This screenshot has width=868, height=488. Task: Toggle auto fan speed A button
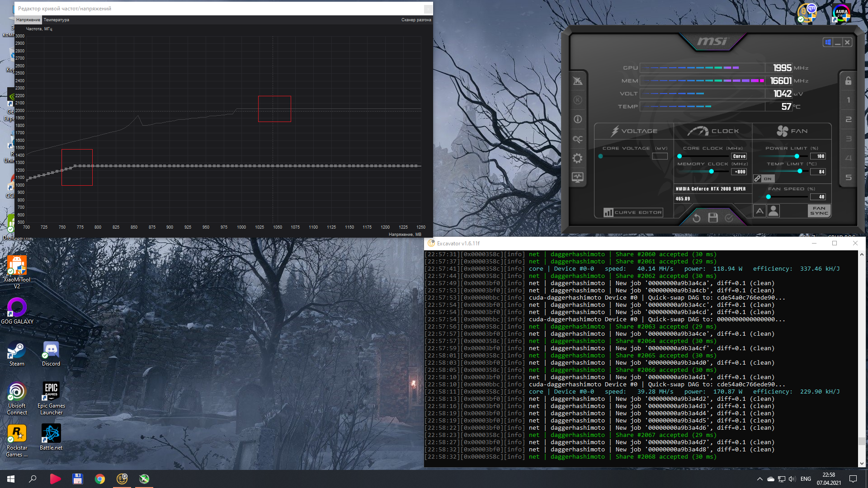pyautogui.click(x=759, y=211)
